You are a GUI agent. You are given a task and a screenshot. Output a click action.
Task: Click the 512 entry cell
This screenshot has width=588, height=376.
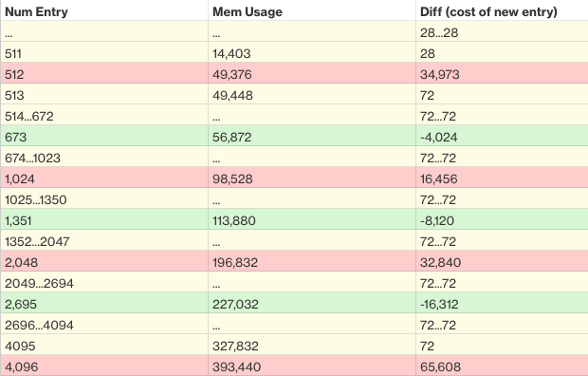point(104,73)
